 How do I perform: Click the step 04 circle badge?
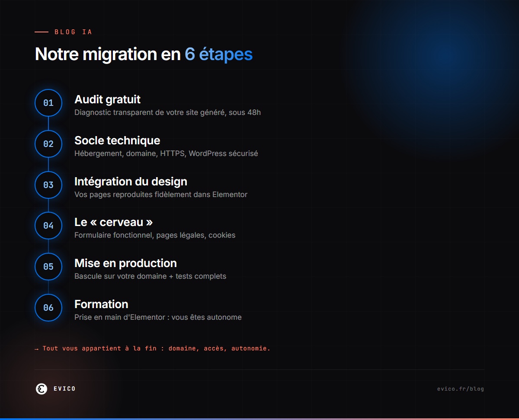(48, 226)
